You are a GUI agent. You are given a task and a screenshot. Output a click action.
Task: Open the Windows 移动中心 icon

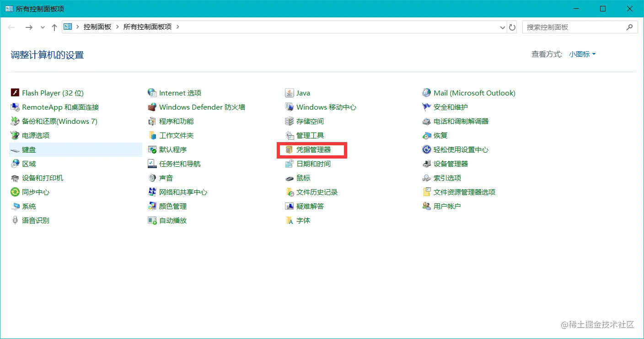click(289, 107)
